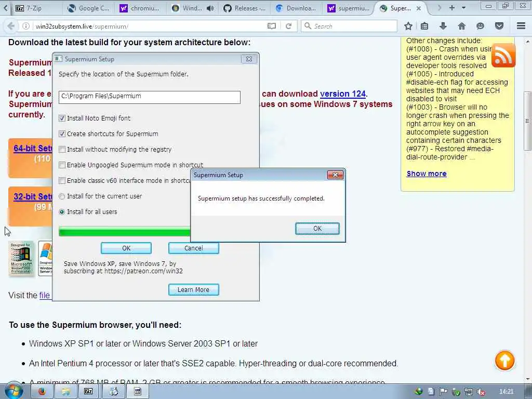Show bookmarks list icon
The height and width of the screenshot is (399, 532).
coord(424,26)
